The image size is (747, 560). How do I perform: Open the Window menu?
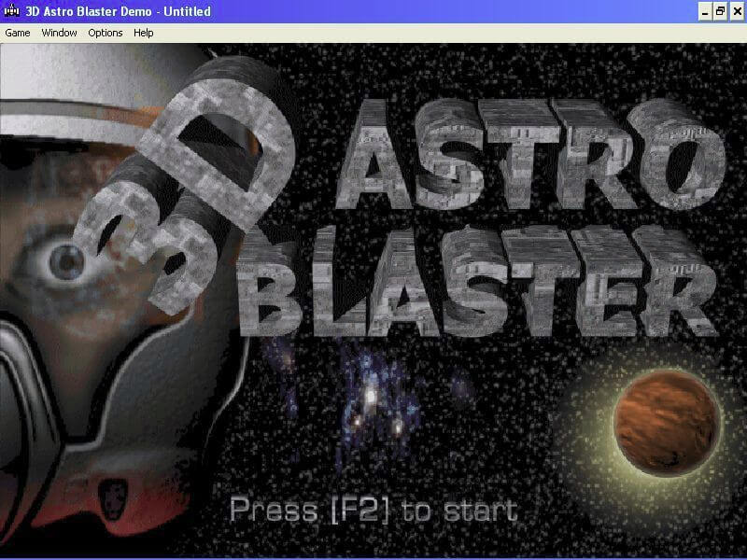click(59, 33)
